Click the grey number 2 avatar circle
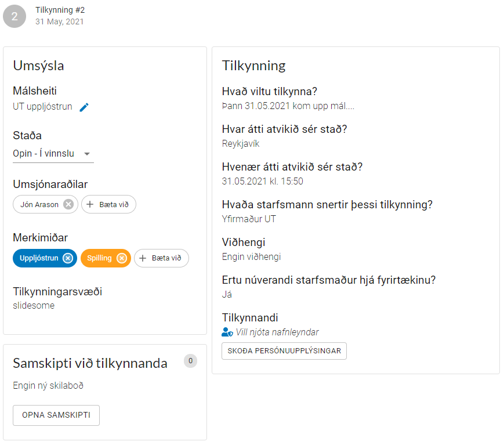504x445 pixels. [x=14, y=16]
